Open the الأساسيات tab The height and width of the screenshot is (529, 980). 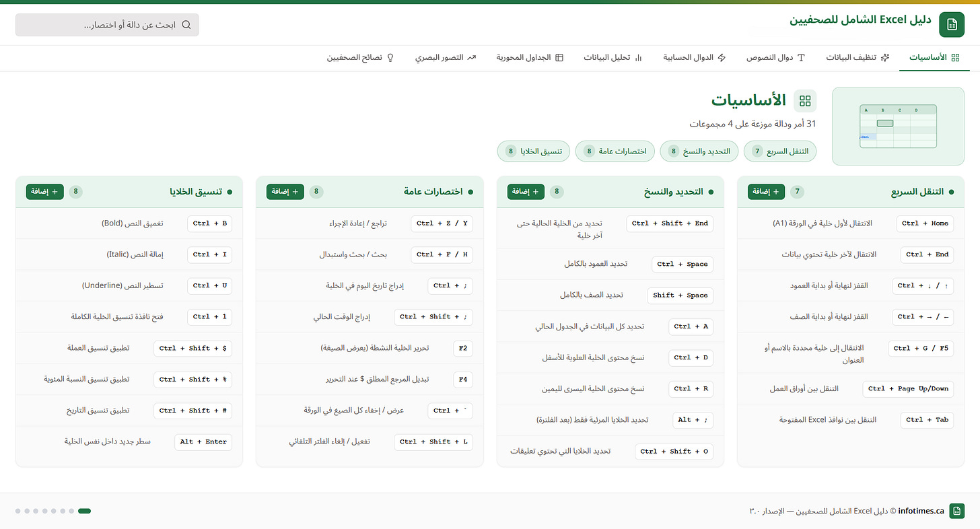934,58
